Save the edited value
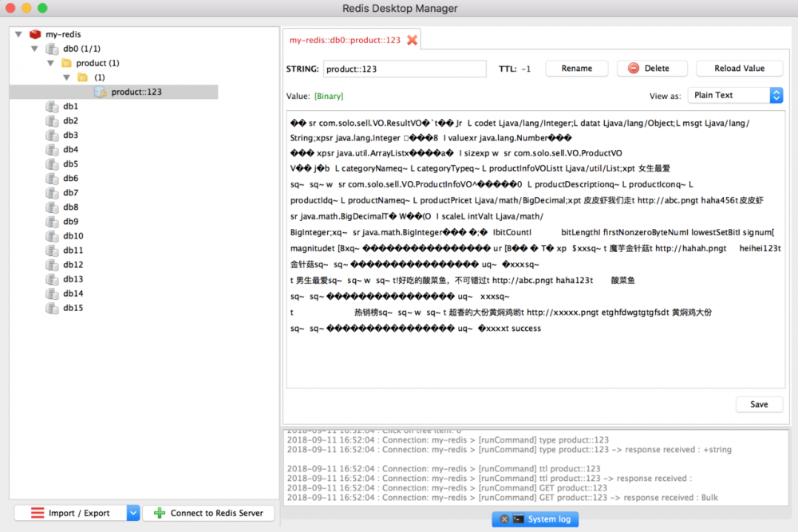This screenshot has height=532, width=798. (x=759, y=404)
